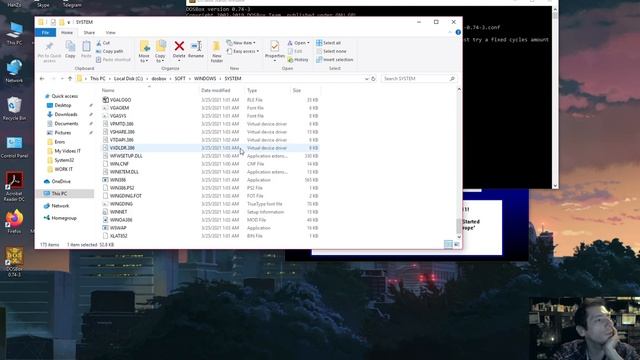Open WORK IT folder in navigation pane
Image resolution: width=640 pixels, height=360 pixels.
click(x=63, y=169)
